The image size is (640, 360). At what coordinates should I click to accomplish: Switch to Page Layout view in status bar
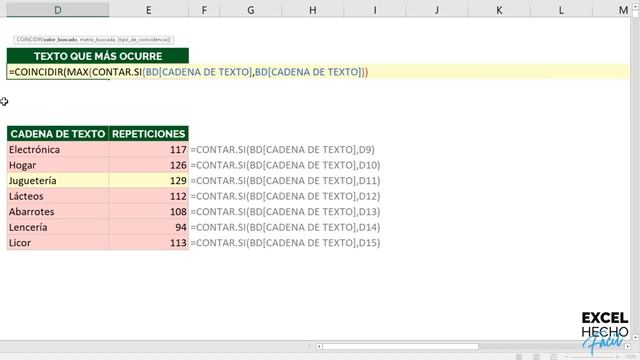(x=536, y=357)
